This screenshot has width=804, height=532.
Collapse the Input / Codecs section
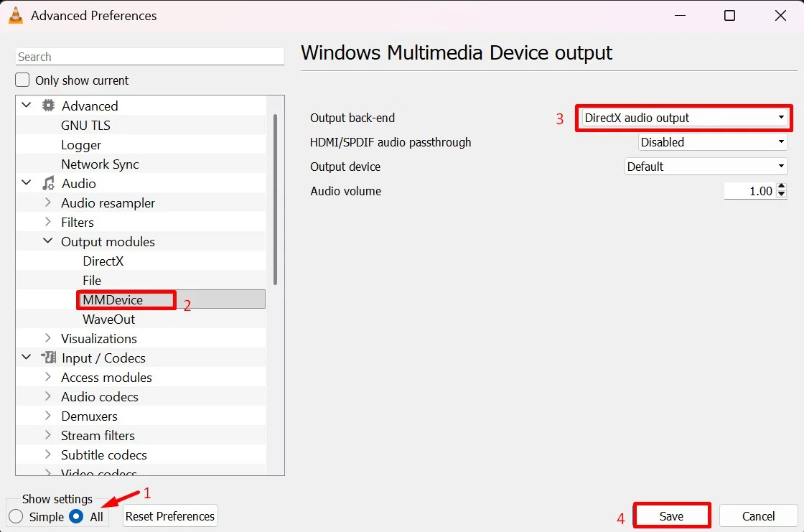(27, 357)
